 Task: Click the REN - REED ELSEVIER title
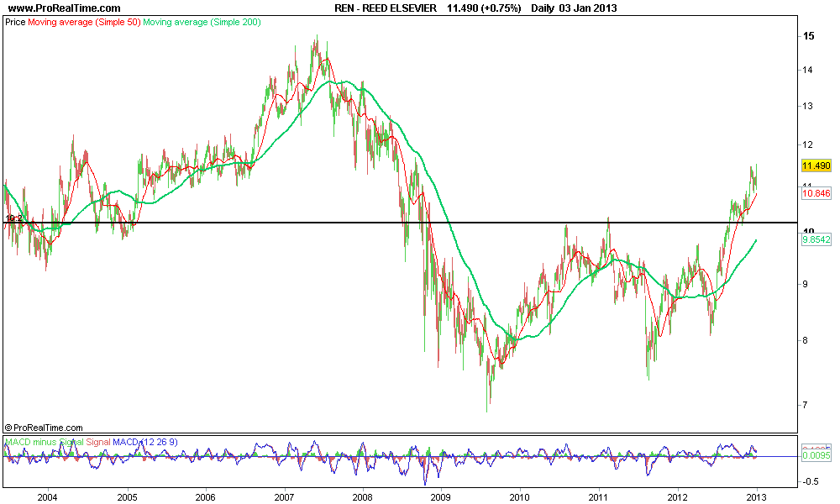[x=386, y=8]
